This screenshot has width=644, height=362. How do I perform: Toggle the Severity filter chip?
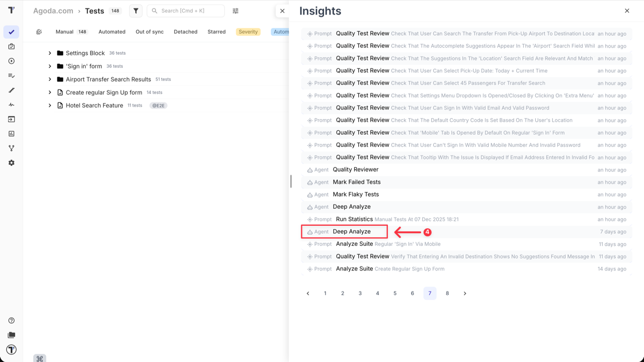click(248, 31)
